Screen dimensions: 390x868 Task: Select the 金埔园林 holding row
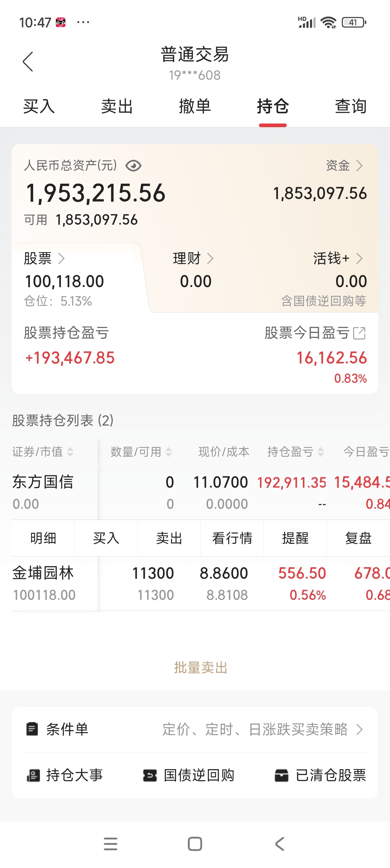(201, 584)
